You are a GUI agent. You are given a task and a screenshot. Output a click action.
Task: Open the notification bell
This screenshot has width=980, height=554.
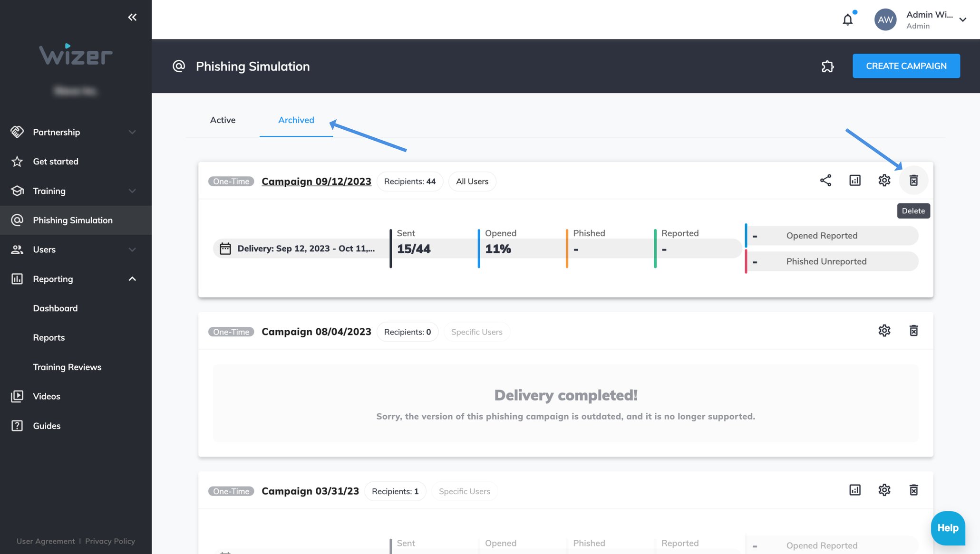848,19
